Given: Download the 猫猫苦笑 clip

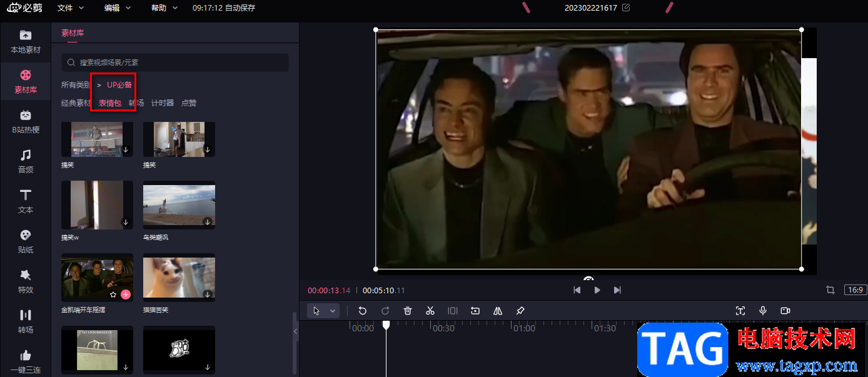Looking at the screenshot, I should click(x=208, y=294).
